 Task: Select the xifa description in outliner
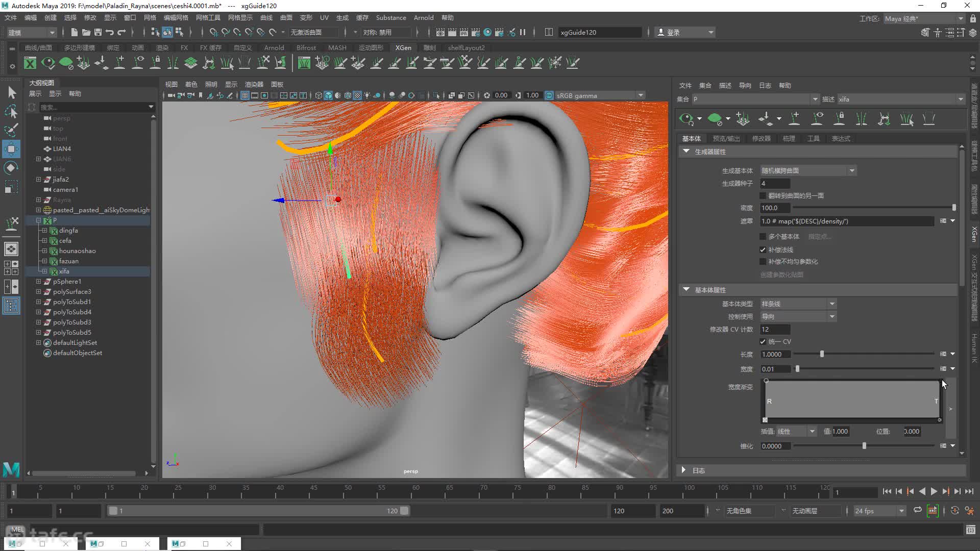[x=64, y=271]
